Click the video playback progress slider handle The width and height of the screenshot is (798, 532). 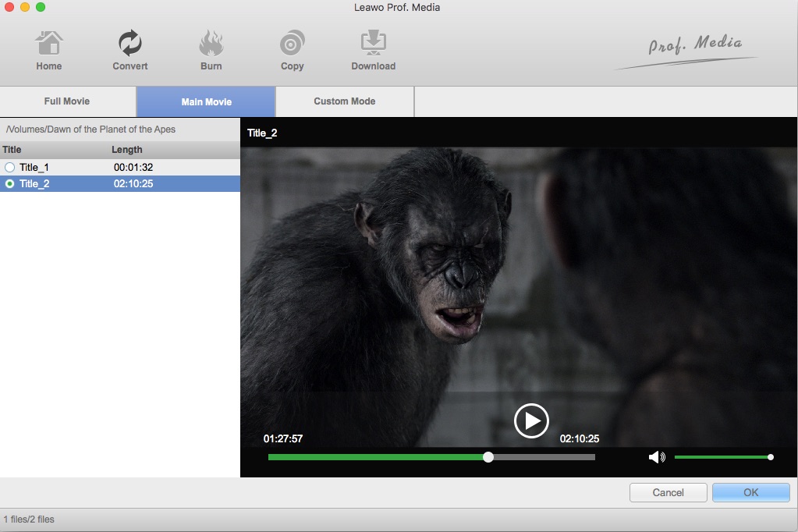[x=488, y=456]
